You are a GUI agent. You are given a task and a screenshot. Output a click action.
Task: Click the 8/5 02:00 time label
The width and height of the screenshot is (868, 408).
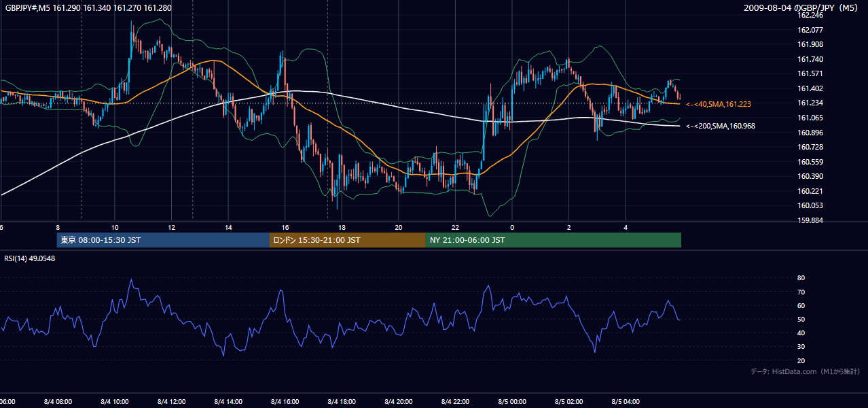coord(569,402)
